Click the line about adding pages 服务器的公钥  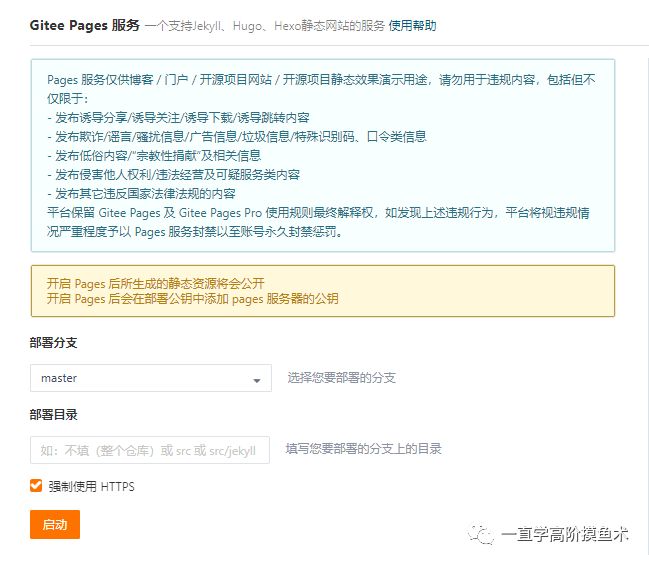192,298
